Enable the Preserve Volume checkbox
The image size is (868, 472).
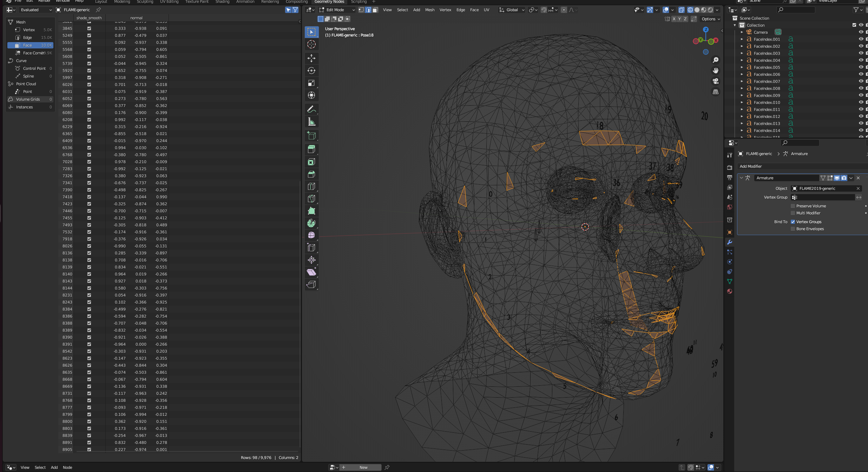coord(793,206)
